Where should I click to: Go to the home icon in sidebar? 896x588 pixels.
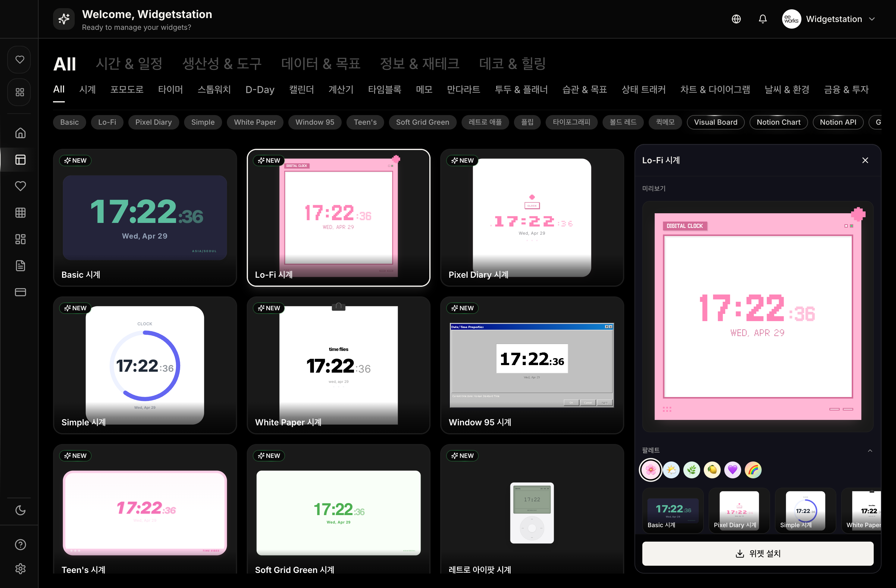point(20,133)
